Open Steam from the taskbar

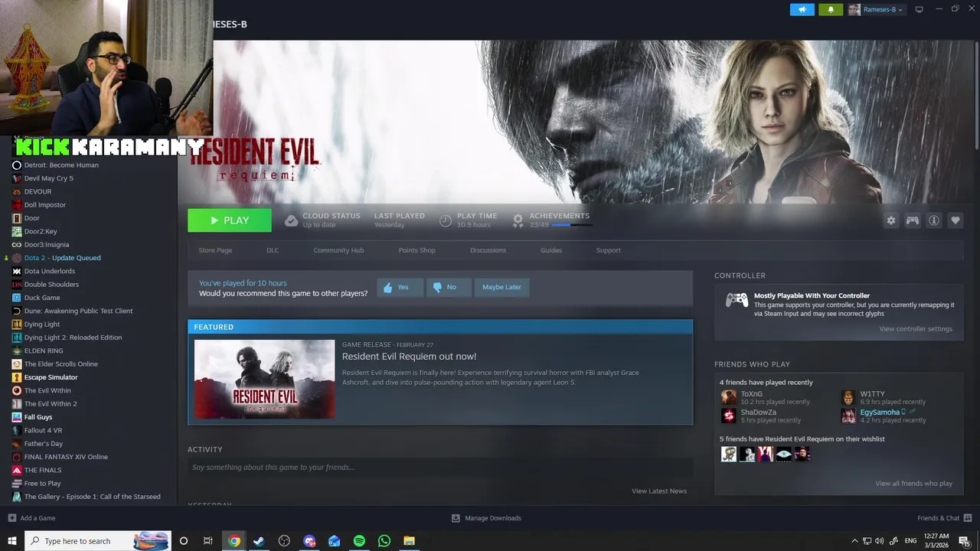click(x=259, y=541)
